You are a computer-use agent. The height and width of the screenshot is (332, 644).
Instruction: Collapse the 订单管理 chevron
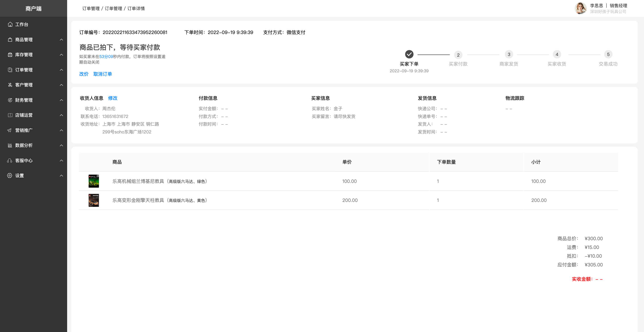61,70
